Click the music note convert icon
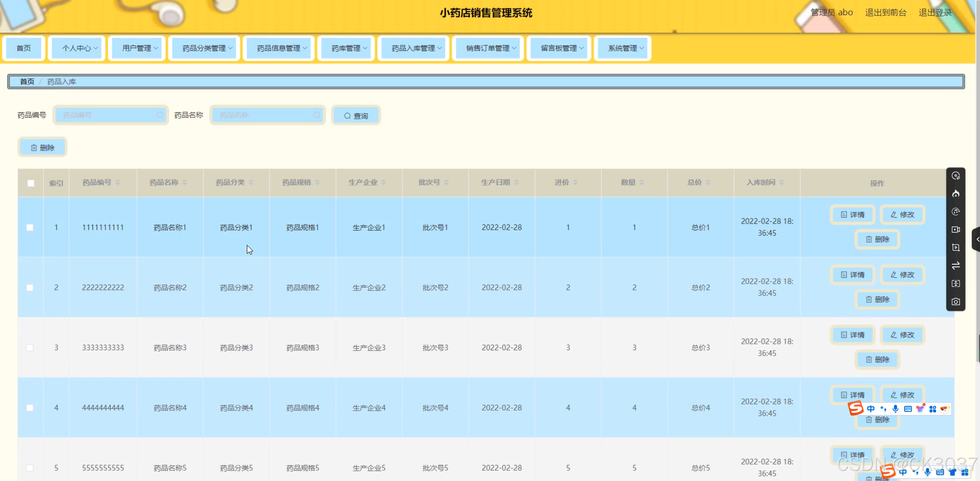The width and height of the screenshot is (980, 481). 955,212
